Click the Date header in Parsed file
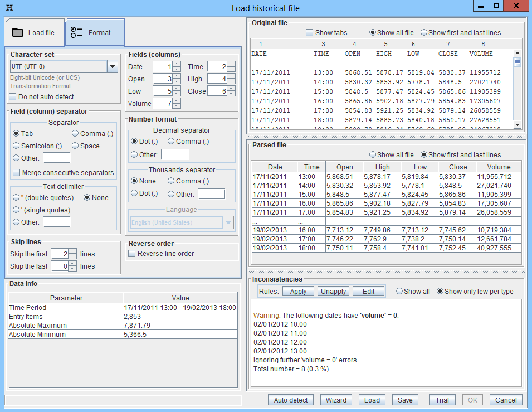The height and width of the screenshot is (412, 532). (275, 167)
